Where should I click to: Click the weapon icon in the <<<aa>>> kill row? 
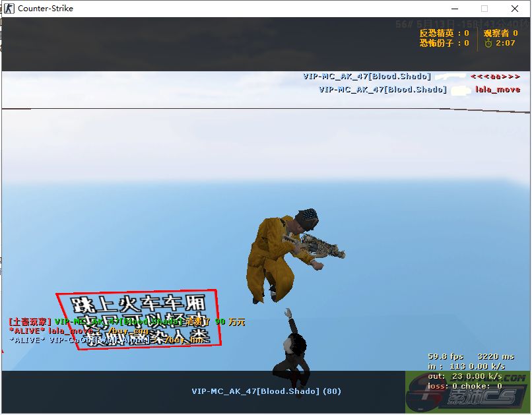[450, 77]
